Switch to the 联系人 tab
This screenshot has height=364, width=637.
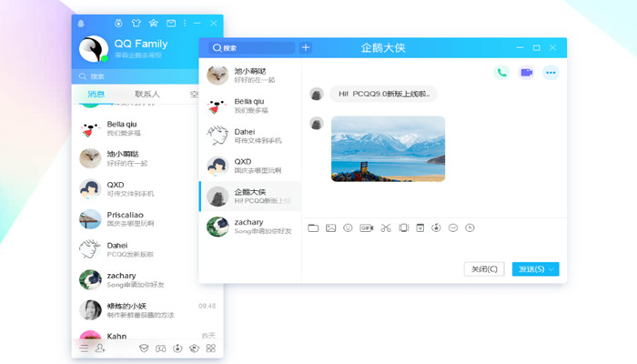coord(147,94)
